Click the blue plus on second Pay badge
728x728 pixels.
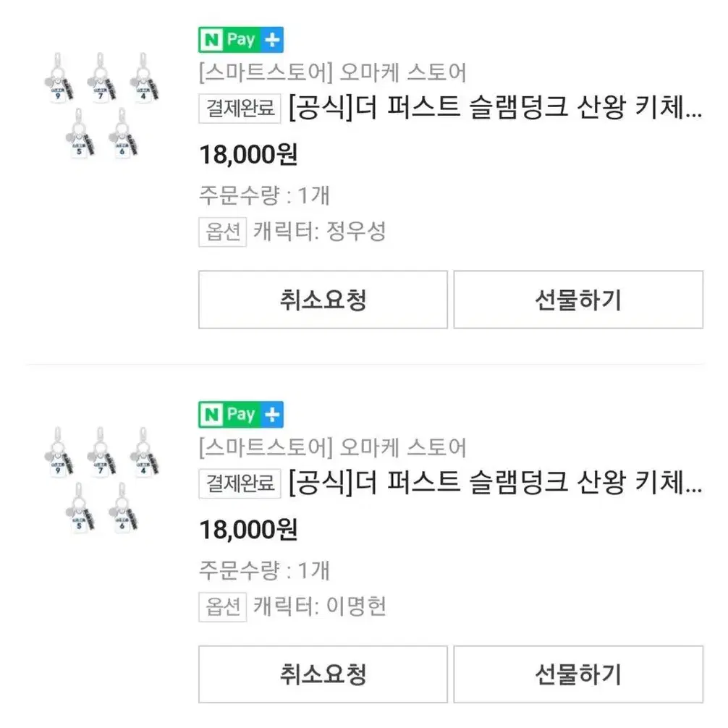pos(272,414)
